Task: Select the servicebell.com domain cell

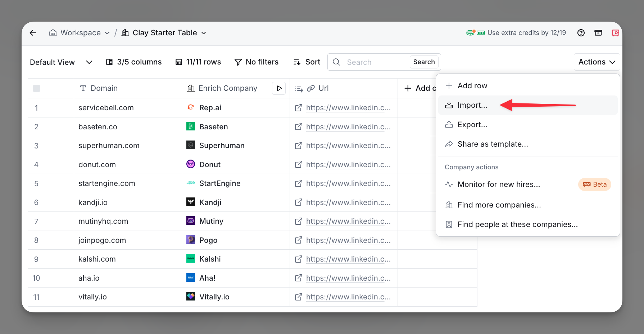Action: (128, 108)
